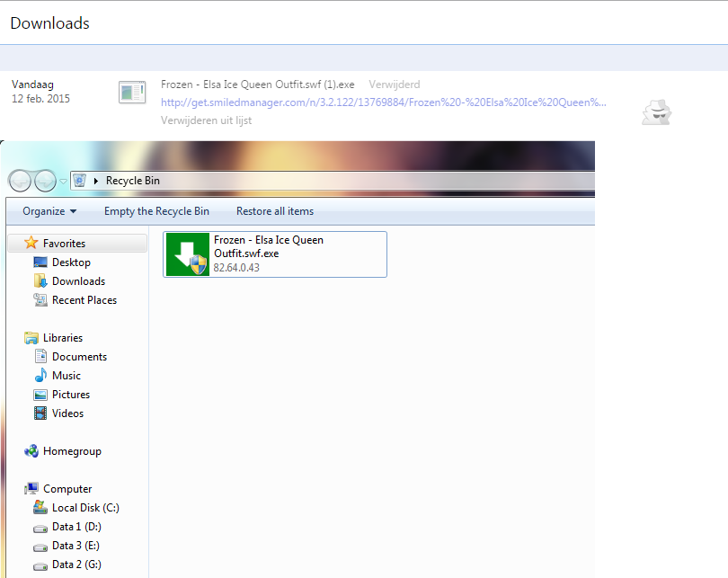Select the Pictures library
Image resolution: width=728 pixels, height=578 pixels.
(70, 395)
